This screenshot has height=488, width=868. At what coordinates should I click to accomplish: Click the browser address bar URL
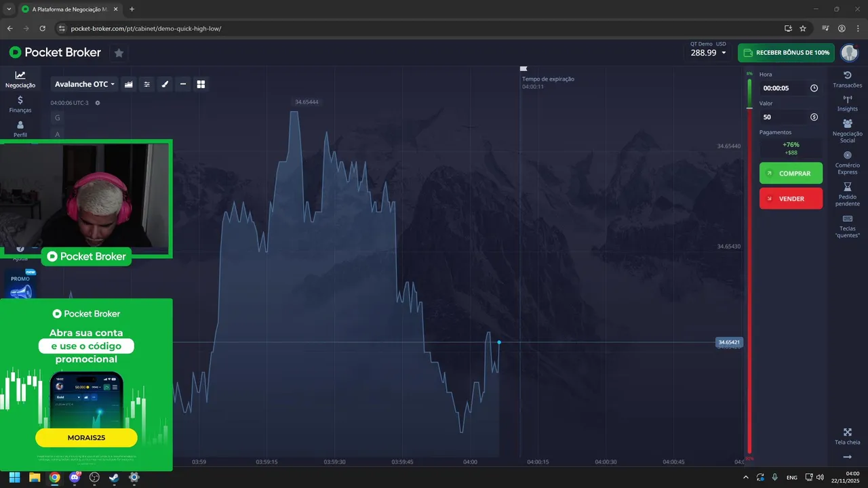click(146, 28)
